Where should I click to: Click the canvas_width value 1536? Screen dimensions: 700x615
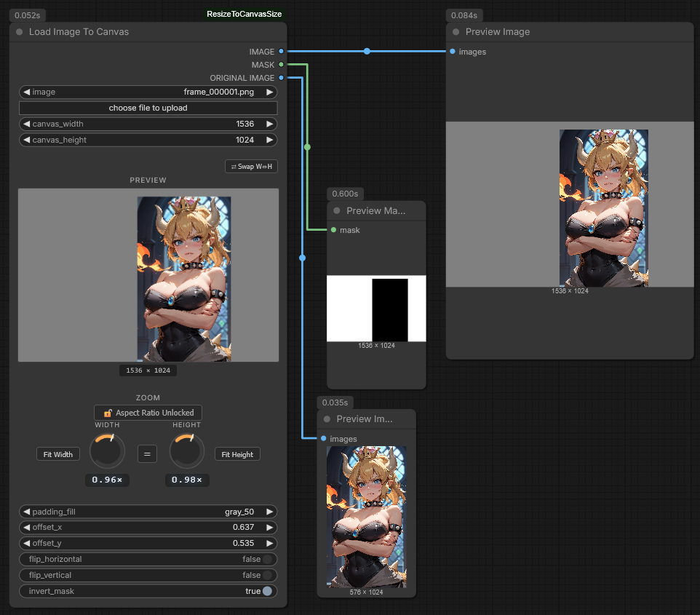[244, 124]
